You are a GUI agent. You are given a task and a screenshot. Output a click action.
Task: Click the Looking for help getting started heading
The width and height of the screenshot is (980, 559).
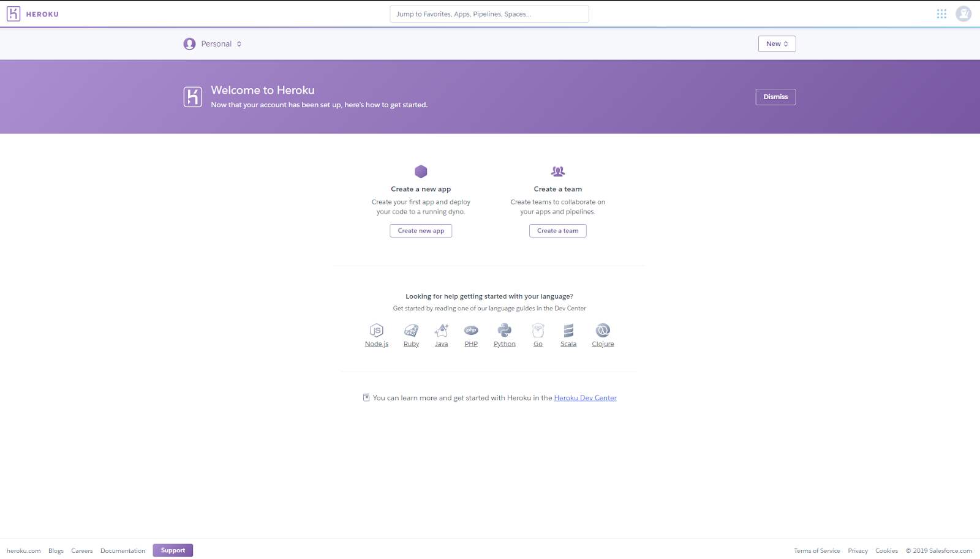click(489, 296)
